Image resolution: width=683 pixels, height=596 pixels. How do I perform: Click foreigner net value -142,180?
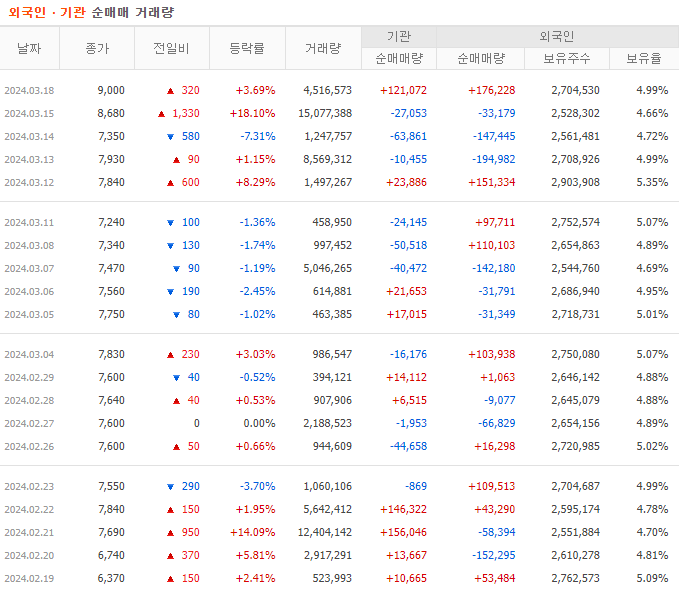pyautogui.click(x=494, y=268)
